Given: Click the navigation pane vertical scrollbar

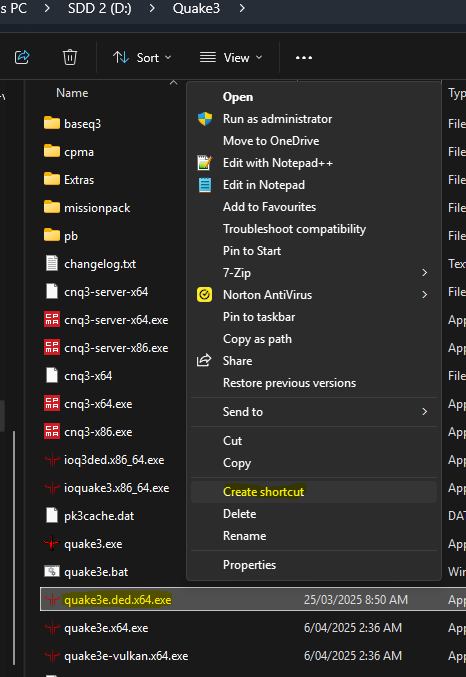Looking at the screenshot, I should 14,547.
